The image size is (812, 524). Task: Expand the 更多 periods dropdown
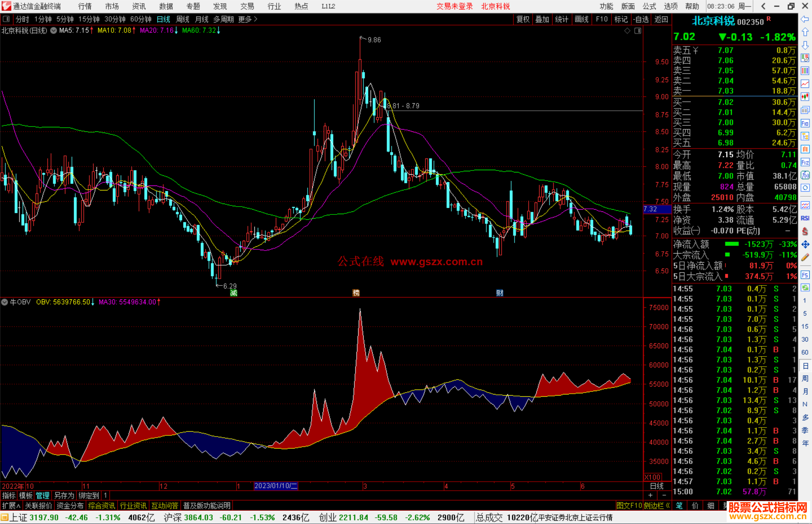[x=248, y=19]
